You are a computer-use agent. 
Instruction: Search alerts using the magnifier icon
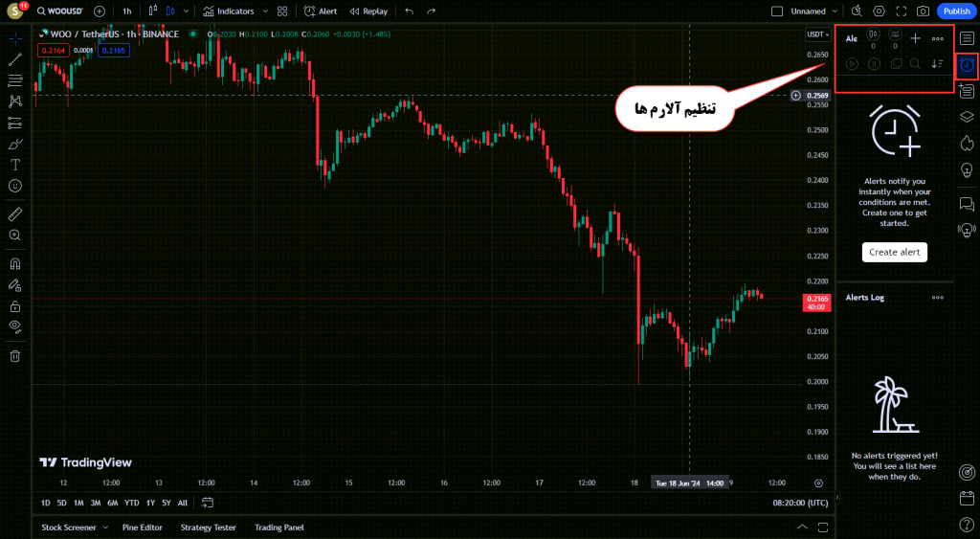click(915, 64)
